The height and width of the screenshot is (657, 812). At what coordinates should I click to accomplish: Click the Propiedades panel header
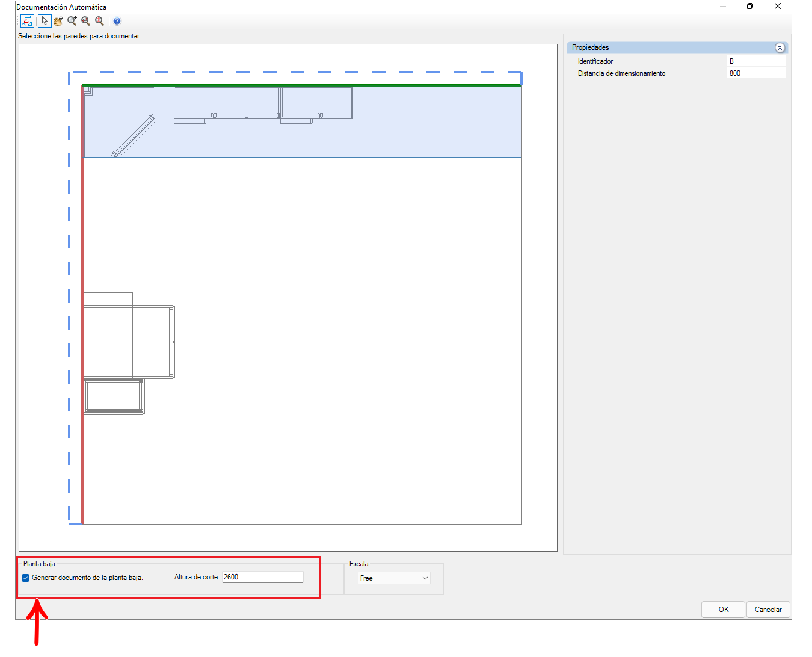tap(677, 47)
